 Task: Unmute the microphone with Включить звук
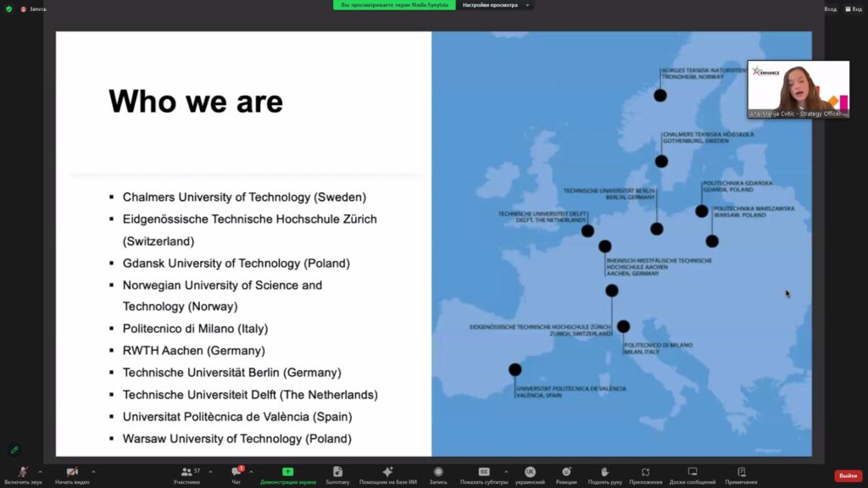(23, 473)
